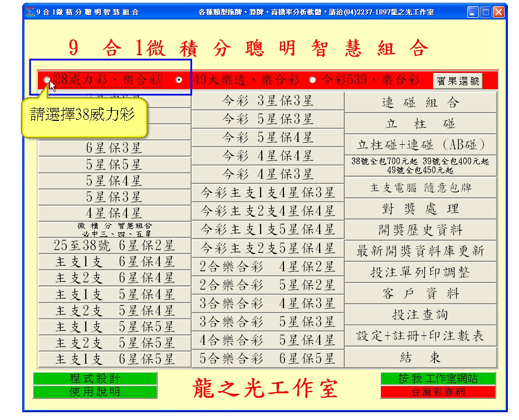The width and height of the screenshot is (519, 420).
Task: Open 設定+註冊+印注數表
Action: [420, 336]
